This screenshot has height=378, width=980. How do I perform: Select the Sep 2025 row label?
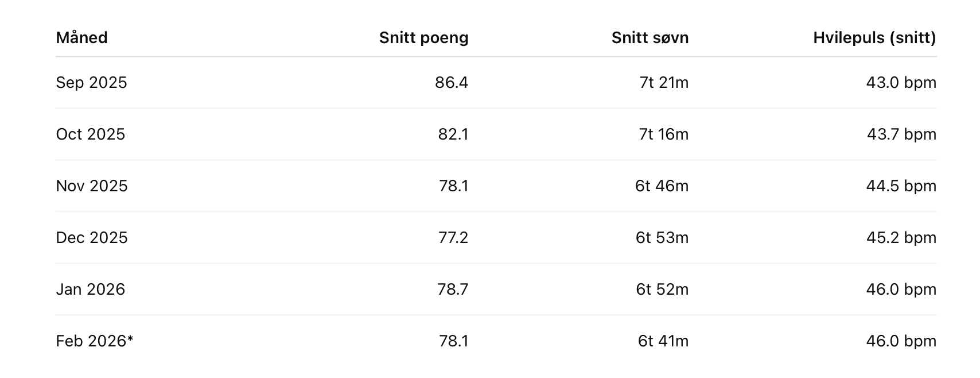91,83
